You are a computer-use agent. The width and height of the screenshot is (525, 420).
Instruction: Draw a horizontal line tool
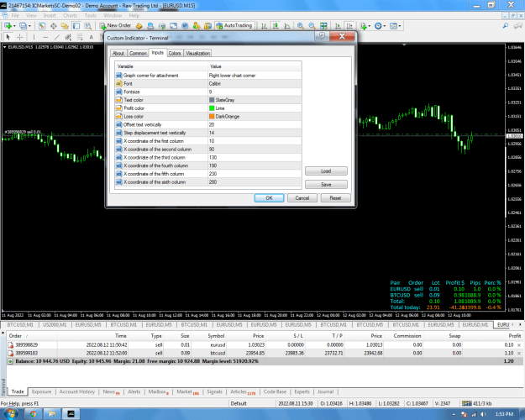[45, 37]
